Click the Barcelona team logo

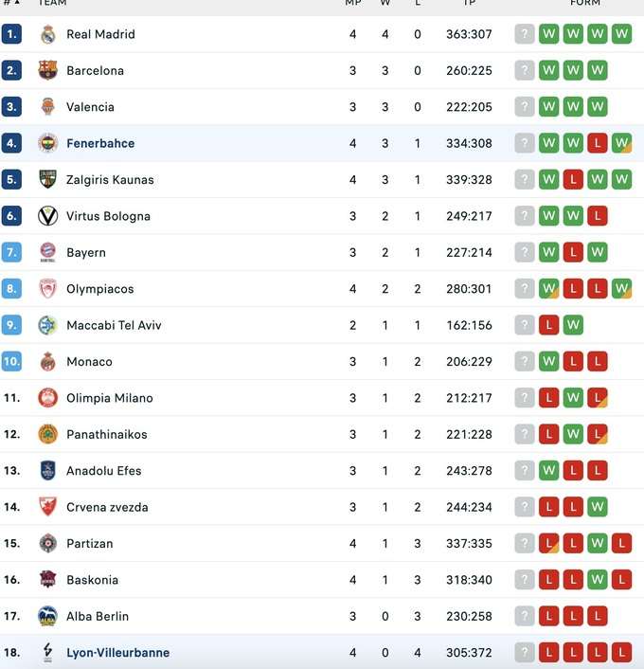point(47,70)
